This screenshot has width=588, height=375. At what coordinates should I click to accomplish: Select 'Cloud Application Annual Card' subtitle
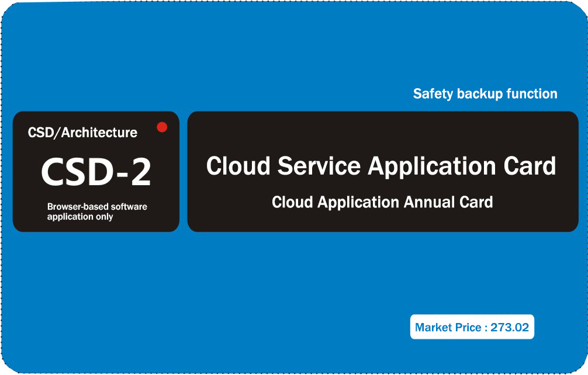(382, 202)
